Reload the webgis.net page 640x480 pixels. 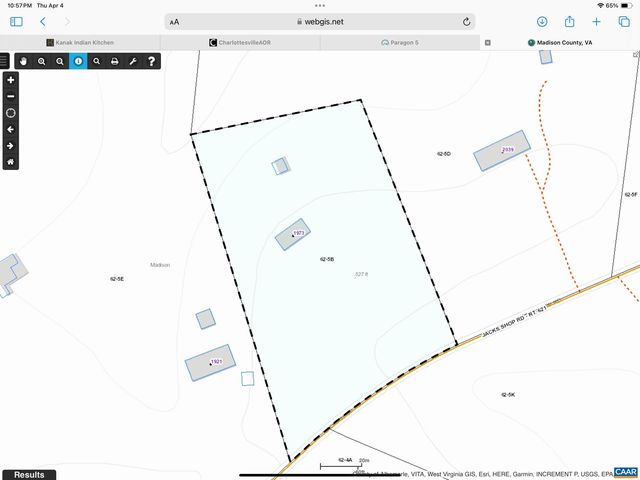(467, 21)
